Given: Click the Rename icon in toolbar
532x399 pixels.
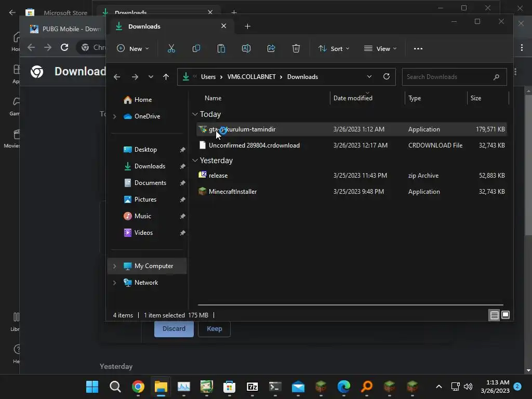Looking at the screenshot, I should click(x=246, y=48).
